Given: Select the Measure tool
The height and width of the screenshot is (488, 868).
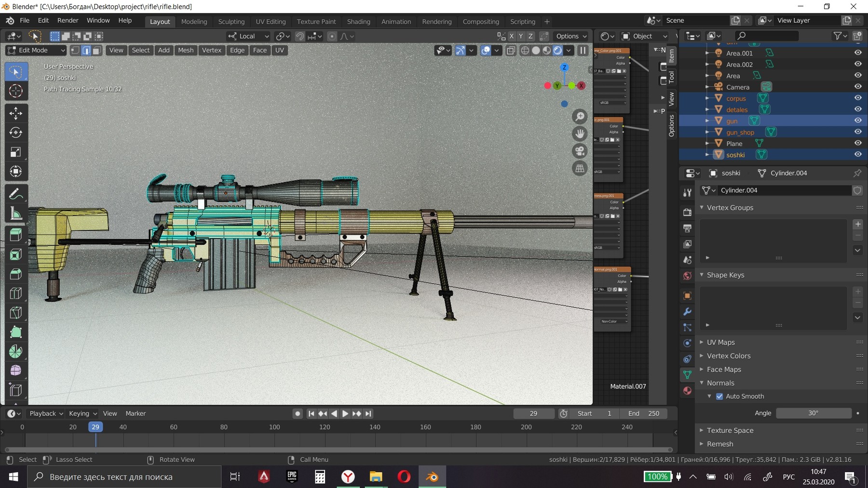Looking at the screenshot, I should [x=15, y=213].
